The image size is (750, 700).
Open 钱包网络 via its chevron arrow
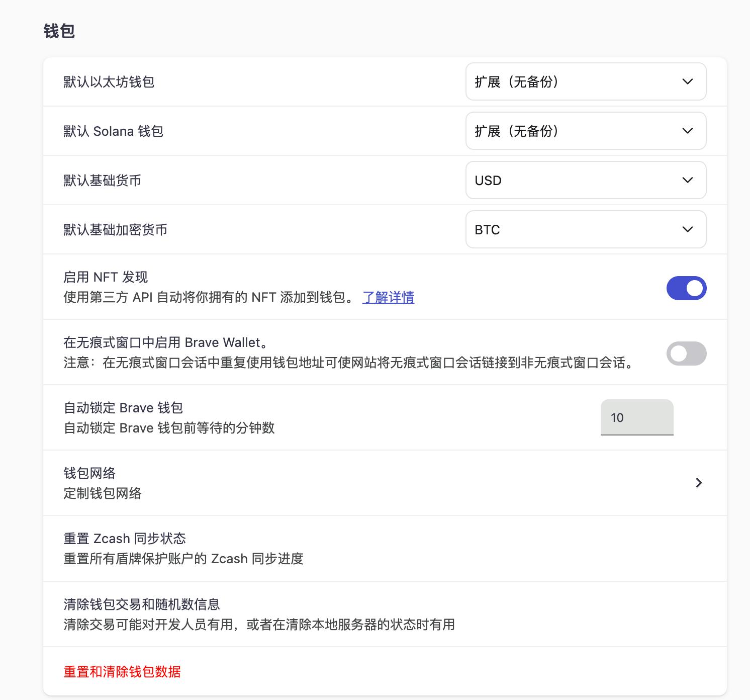(x=699, y=483)
